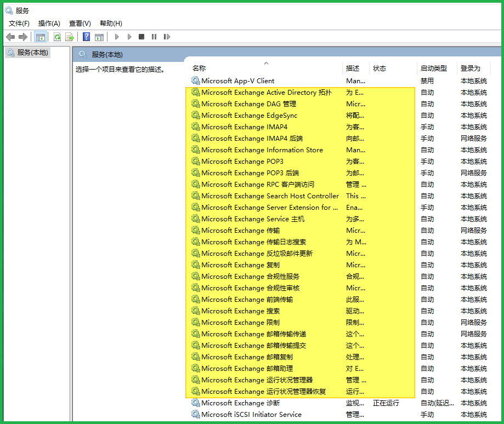Click gear icon of Exchange Search Host Controller
This screenshot has width=504, height=424.
[x=195, y=196]
